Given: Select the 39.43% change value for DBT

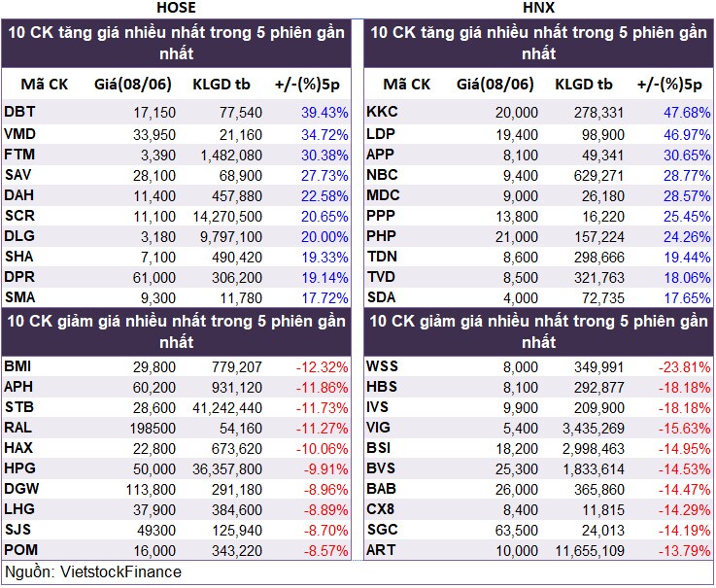Looking at the screenshot, I should click(x=324, y=113).
